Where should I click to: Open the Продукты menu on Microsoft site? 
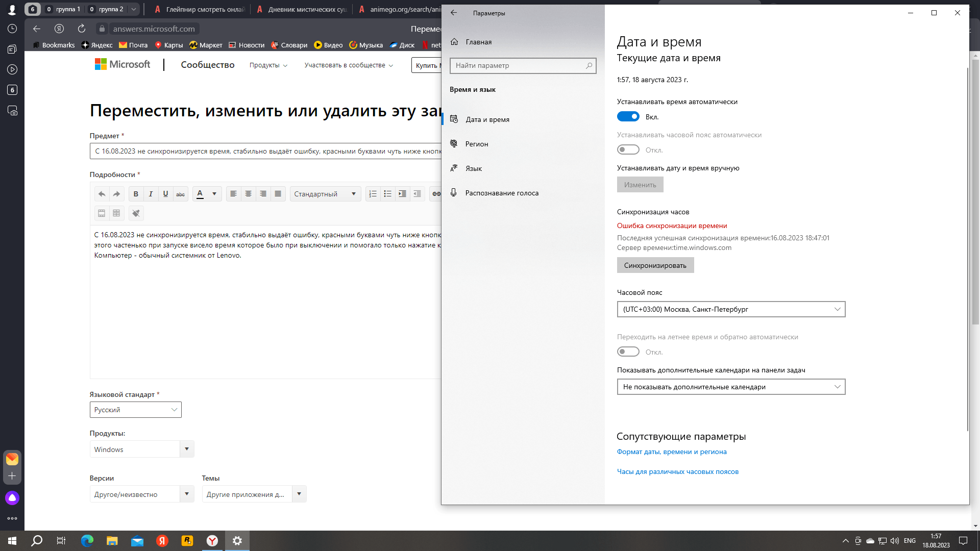coord(268,65)
